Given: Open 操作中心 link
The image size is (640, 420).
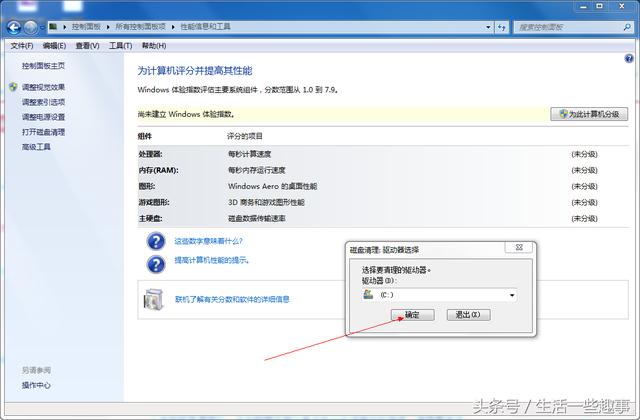Looking at the screenshot, I should point(36,385).
